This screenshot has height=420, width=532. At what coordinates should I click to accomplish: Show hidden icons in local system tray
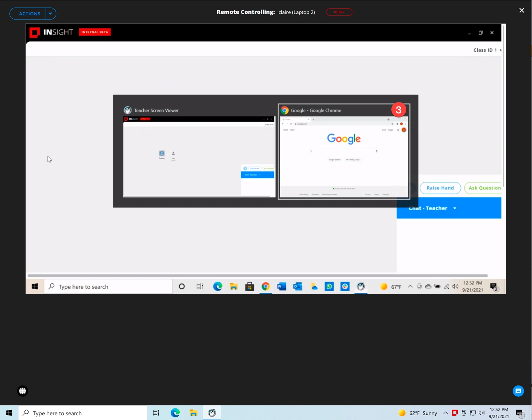446,413
